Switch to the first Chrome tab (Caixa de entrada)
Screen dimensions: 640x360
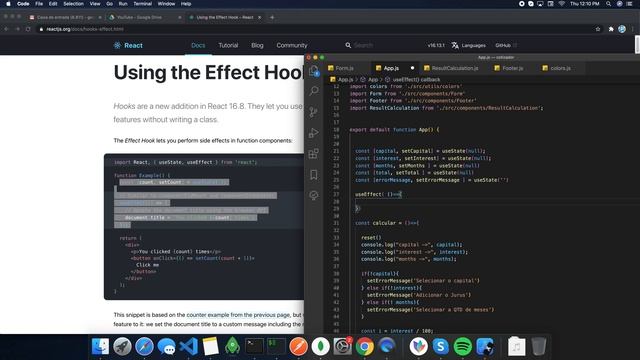(x=65, y=17)
